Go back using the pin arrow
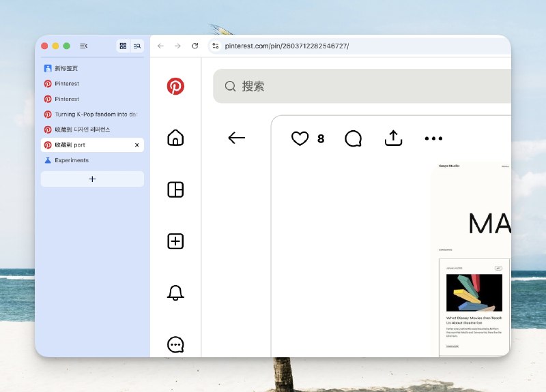The width and height of the screenshot is (546, 392). pyautogui.click(x=236, y=138)
